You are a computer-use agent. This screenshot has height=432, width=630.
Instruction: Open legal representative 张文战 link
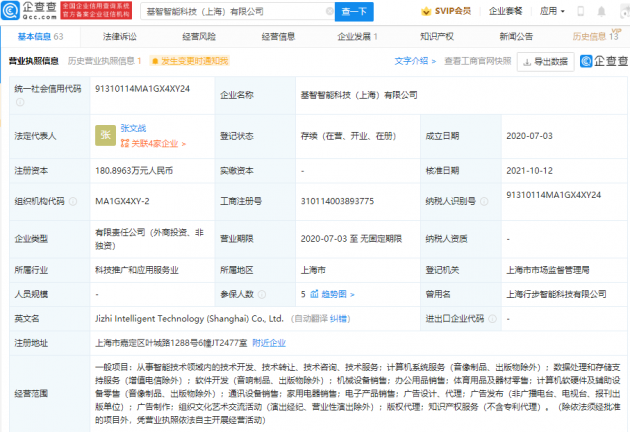click(x=135, y=128)
